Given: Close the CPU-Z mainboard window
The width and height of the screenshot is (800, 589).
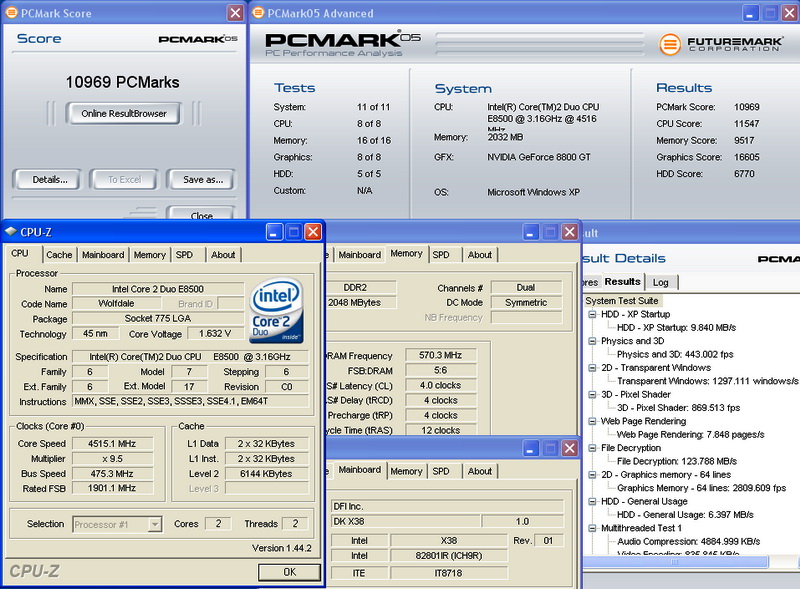Looking at the screenshot, I should click(x=569, y=449).
